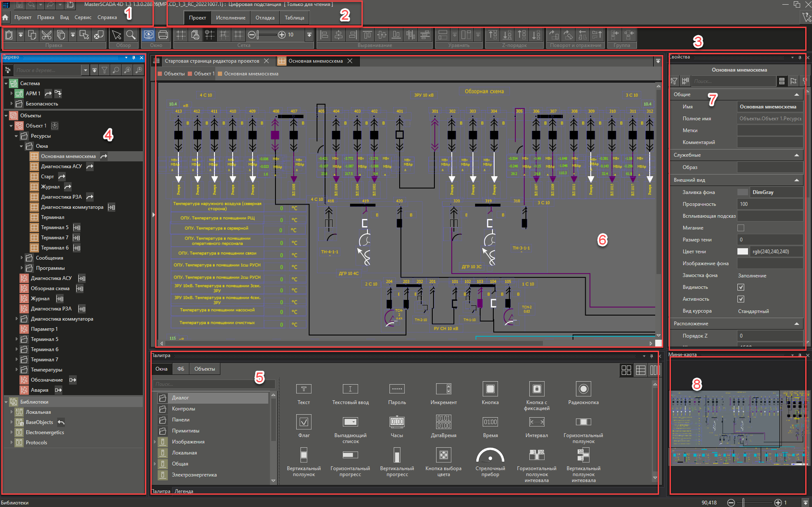Screen dimensions: 812x507
Task: Open the Легенда panel at the bottom
Action: coord(183,491)
